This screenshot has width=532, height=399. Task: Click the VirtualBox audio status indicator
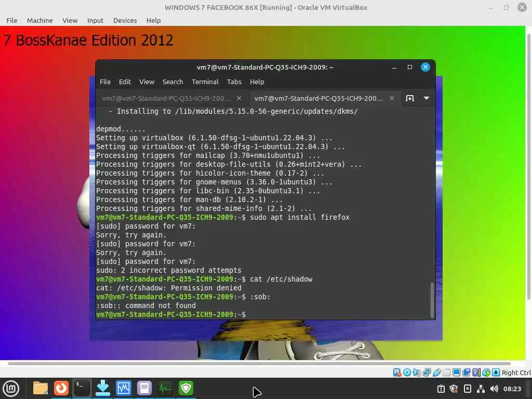tap(417, 373)
